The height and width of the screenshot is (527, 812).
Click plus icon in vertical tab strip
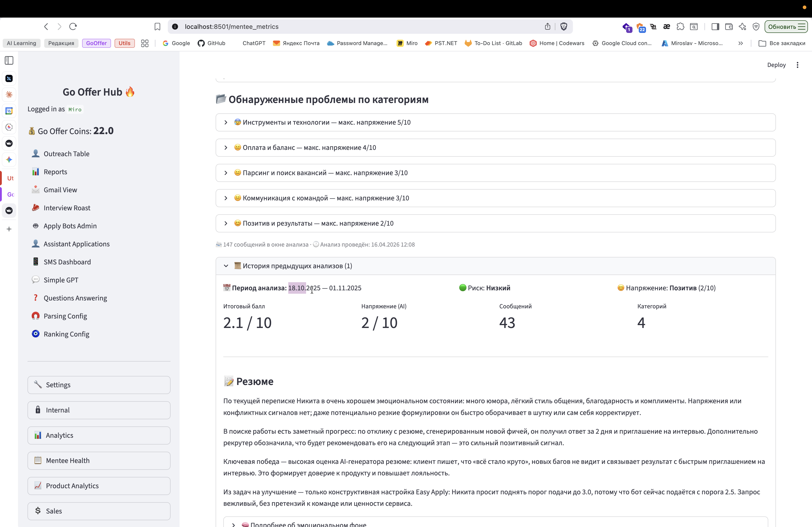pos(9,229)
